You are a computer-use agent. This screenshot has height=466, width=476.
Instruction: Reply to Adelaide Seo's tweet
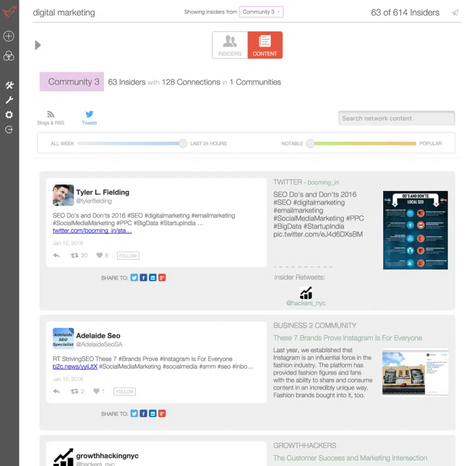(x=56, y=391)
